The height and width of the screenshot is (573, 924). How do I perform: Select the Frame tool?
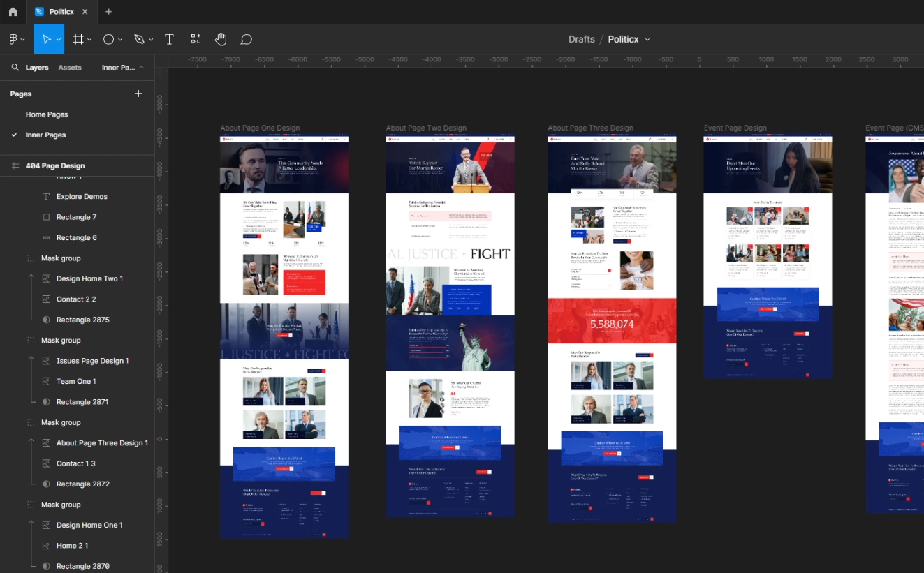coord(77,39)
